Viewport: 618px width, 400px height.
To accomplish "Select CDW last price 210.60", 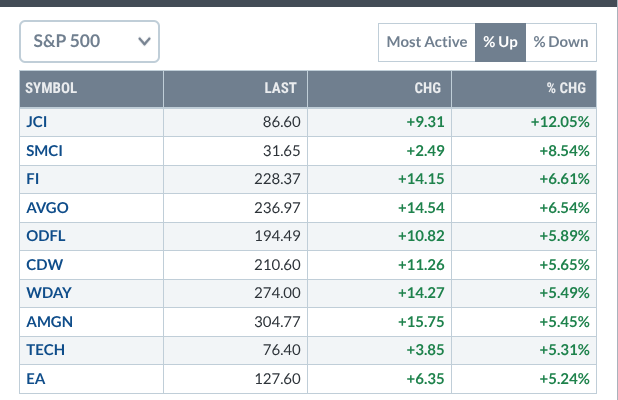I will click(277, 264).
